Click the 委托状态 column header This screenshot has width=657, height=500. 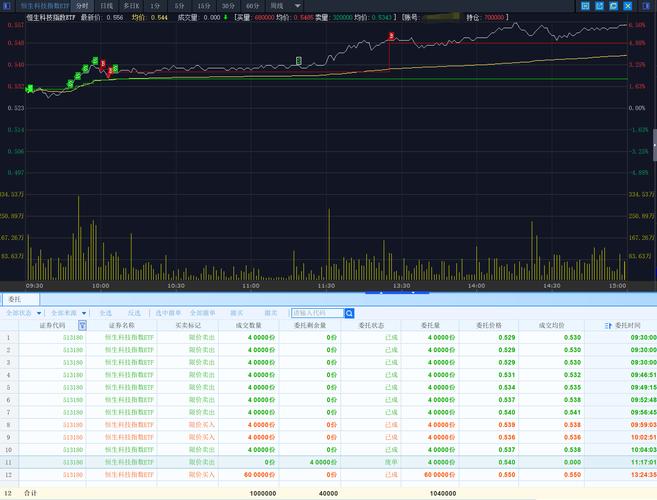[x=371, y=325]
